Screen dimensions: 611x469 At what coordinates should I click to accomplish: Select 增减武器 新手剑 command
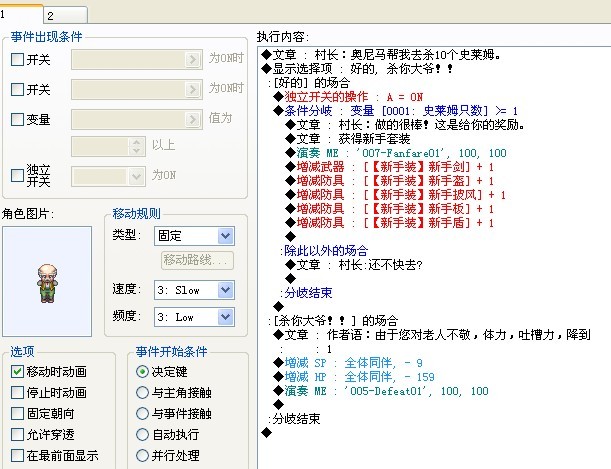click(389, 167)
